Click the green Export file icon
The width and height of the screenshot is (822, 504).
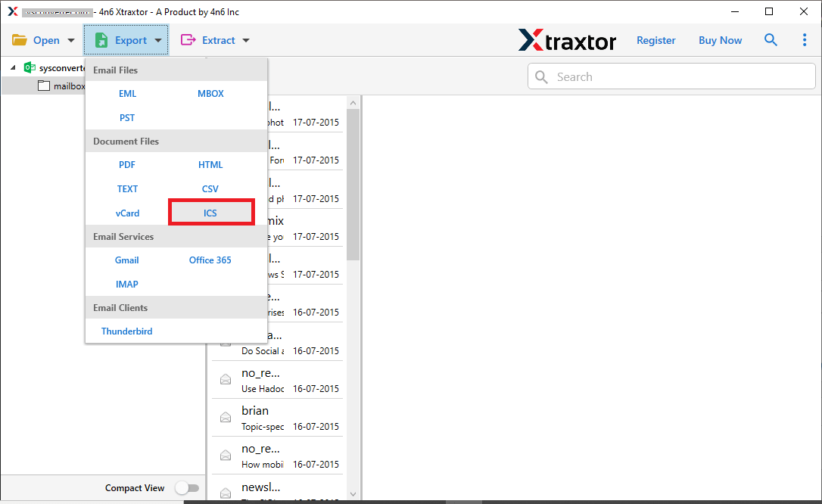(x=101, y=40)
